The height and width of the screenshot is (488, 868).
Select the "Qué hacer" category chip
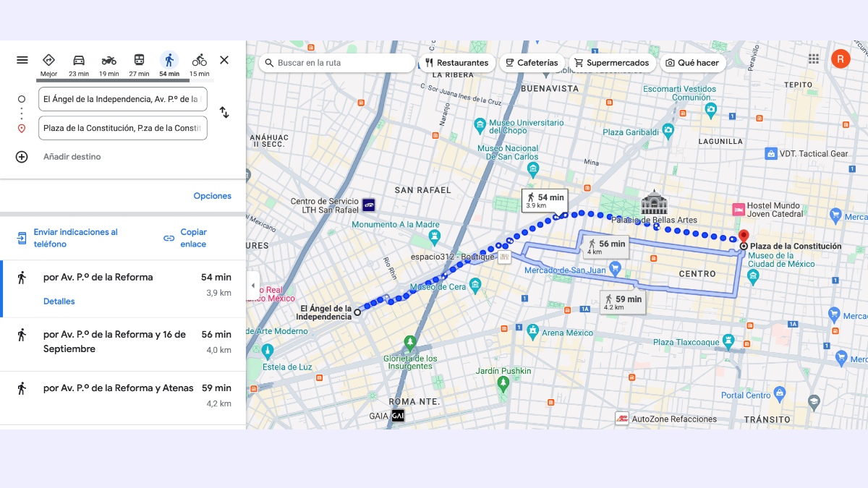pos(692,63)
